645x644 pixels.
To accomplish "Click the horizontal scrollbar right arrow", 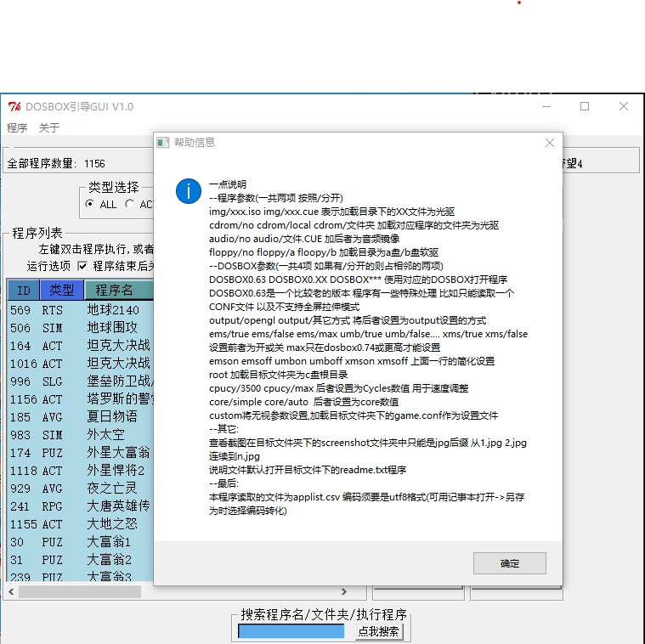I will (344, 592).
